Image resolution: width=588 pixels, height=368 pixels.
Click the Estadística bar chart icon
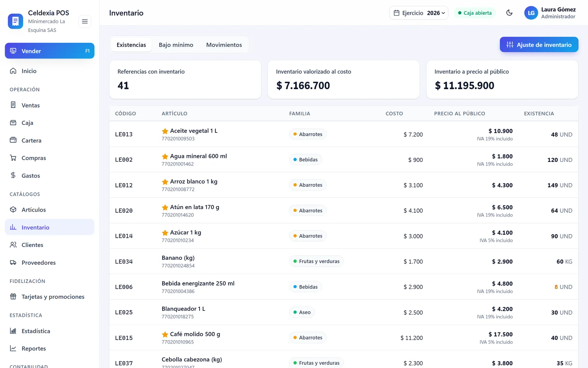(x=13, y=331)
